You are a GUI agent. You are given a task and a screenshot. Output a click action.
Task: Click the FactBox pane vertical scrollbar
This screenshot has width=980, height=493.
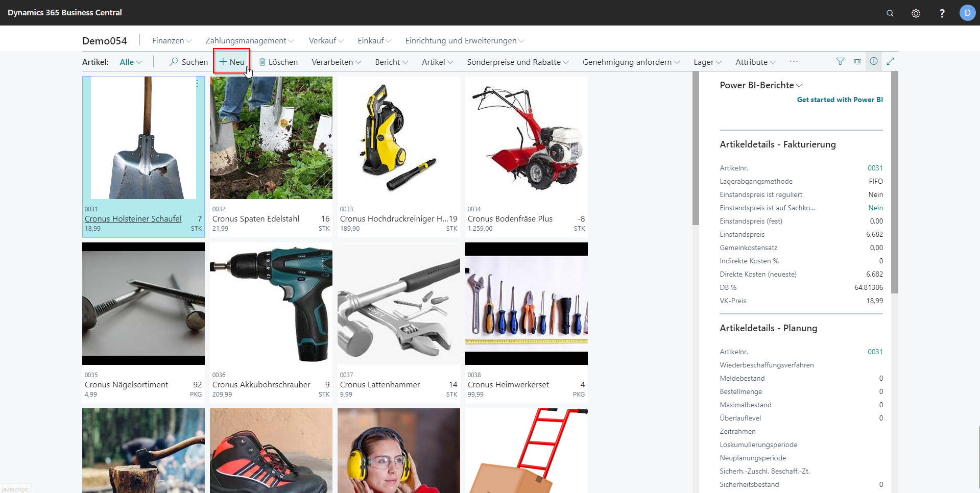tap(895, 182)
